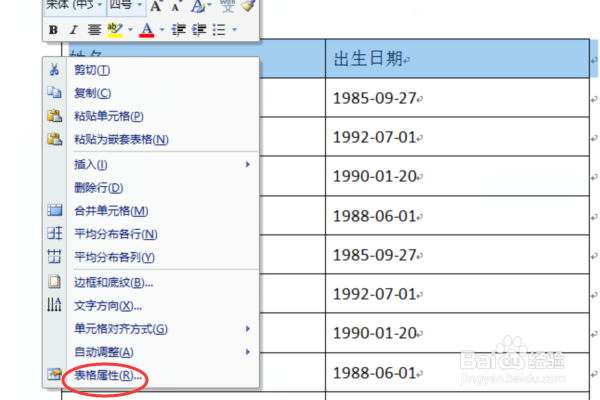Click copy pages icon
This screenshot has width=600, height=400.
(54, 92)
